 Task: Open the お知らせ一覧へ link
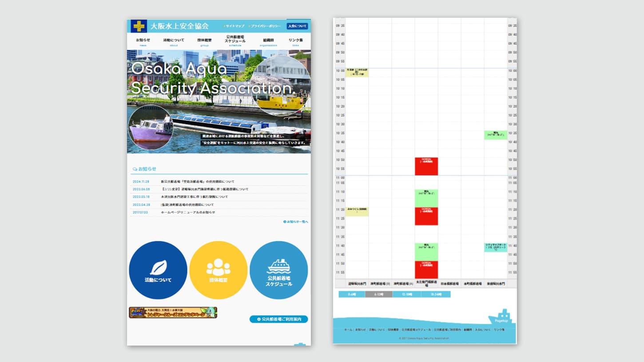[296, 221]
